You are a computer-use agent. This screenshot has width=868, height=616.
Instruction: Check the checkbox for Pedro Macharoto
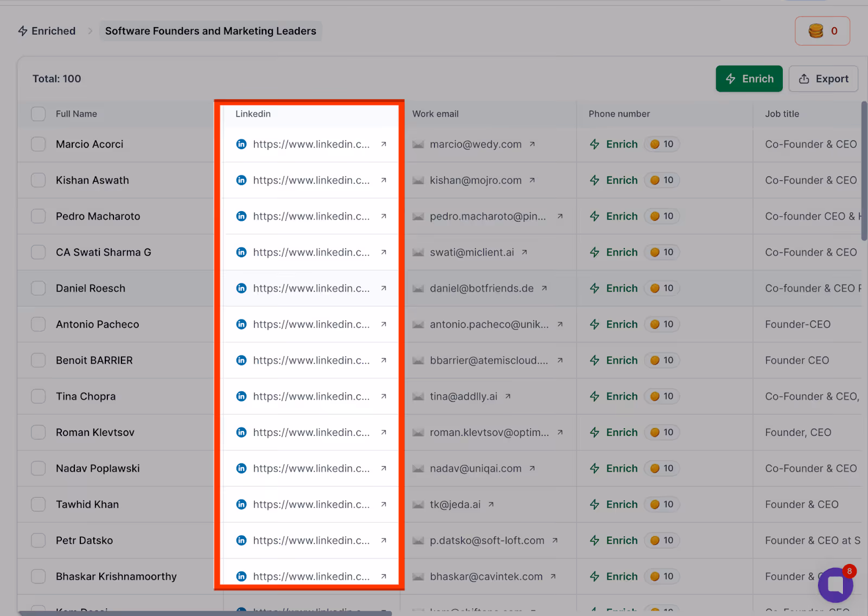coord(38,216)
